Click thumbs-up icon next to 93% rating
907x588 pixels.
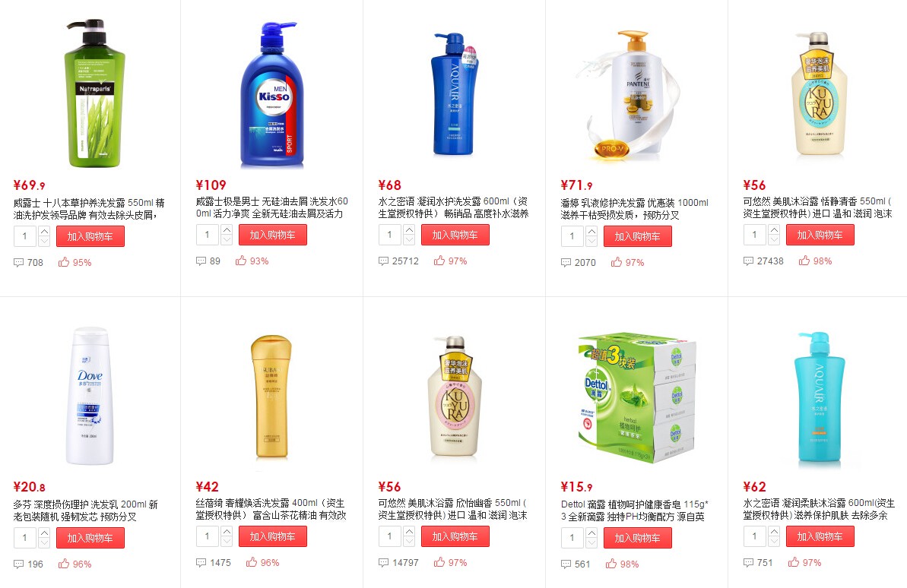[x=241, y=261]
